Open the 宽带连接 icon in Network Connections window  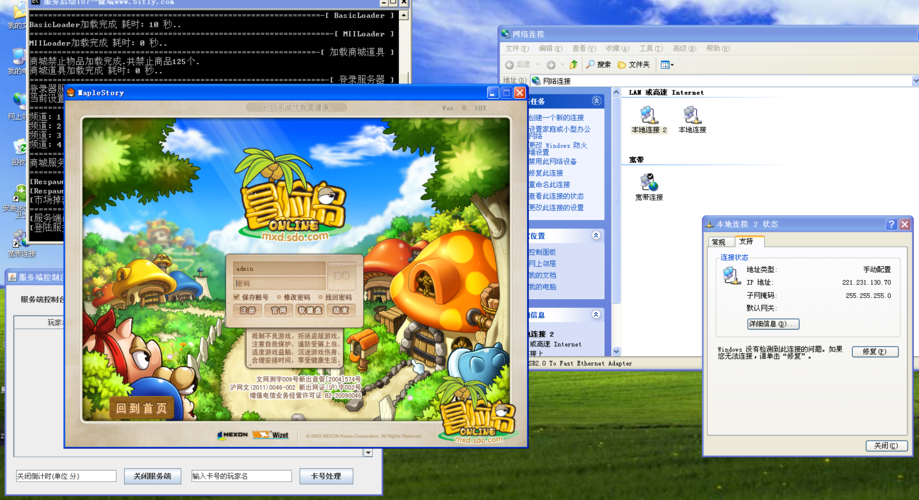[x=649, y=187]
